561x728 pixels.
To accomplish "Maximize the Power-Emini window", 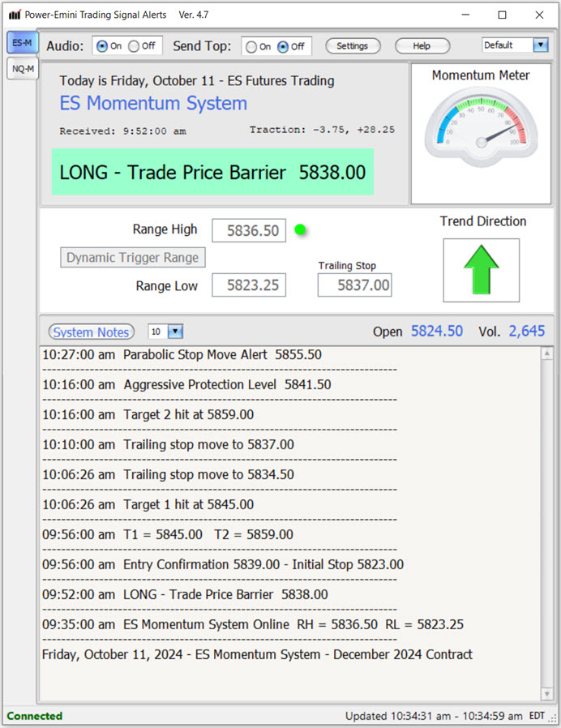I will [x=502, y=15].
